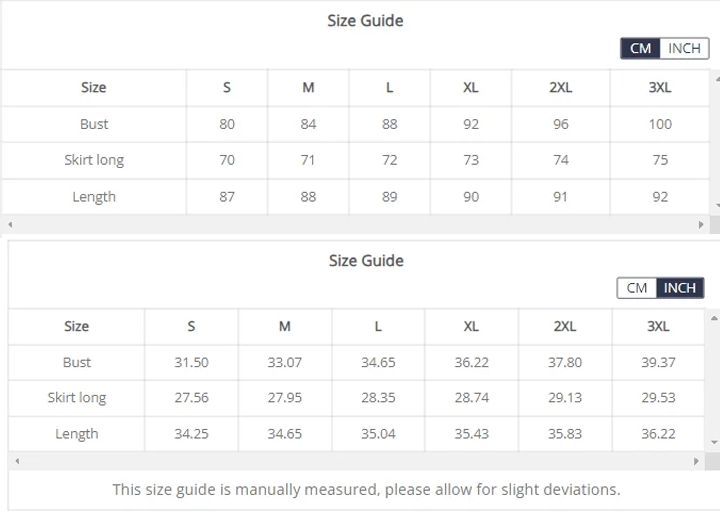Viewport: 720px width, 520px height.
Task: Click up arrow of bottom table's vertical scrollbar
Action: point(714,318)
